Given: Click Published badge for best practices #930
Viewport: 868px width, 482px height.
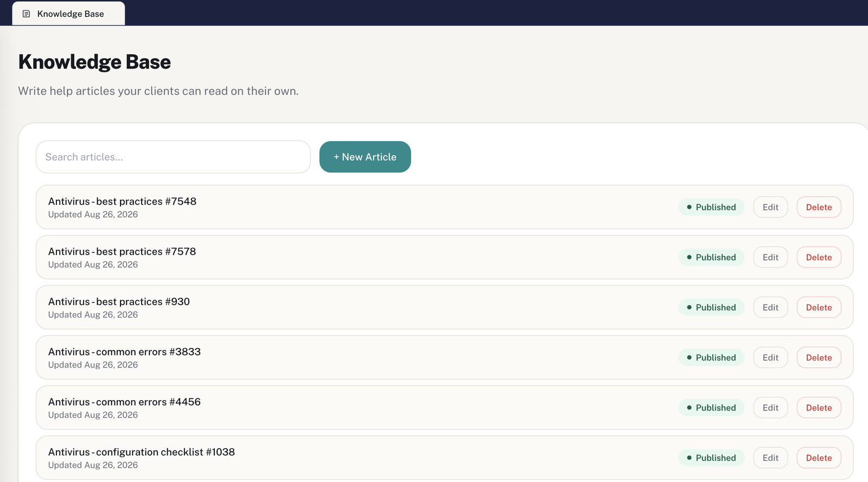Looking at the screenshot, I should point(711,307).
